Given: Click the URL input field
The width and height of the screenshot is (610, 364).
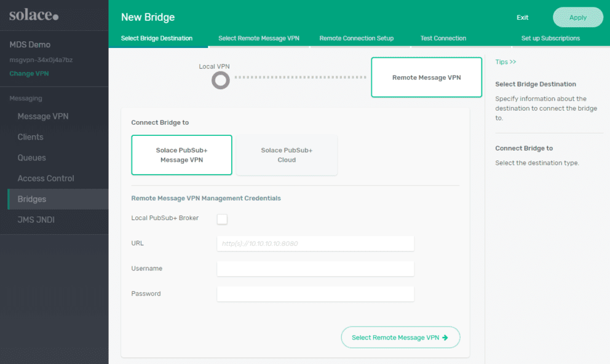Looking at the screenshot, I should [315, 243].
